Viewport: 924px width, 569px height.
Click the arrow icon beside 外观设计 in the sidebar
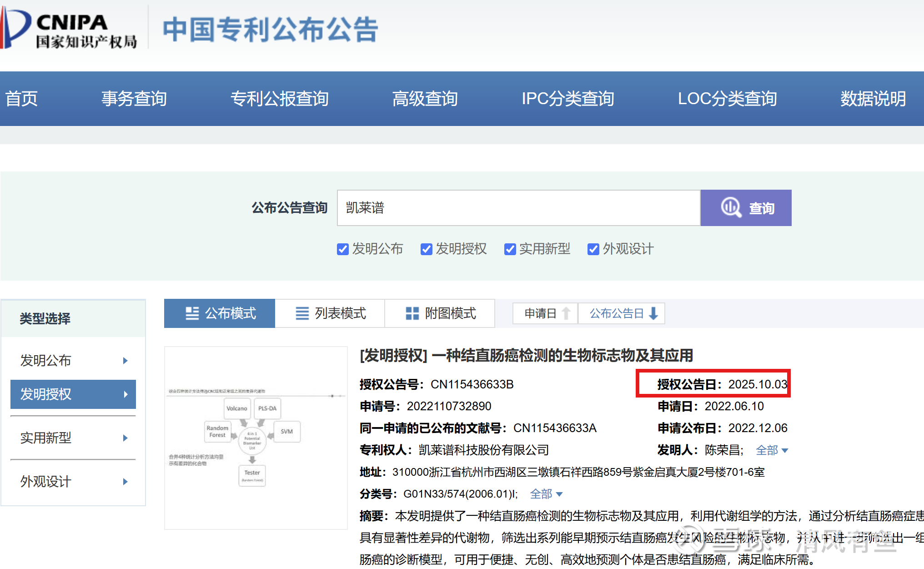[x=126, y=482]
